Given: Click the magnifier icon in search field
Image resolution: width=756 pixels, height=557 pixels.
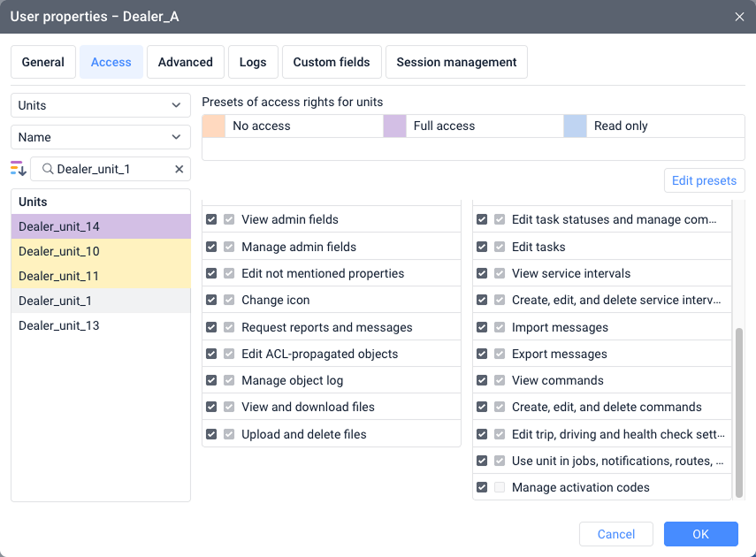Looking at the screenshot, I should [x=48, y=169].
